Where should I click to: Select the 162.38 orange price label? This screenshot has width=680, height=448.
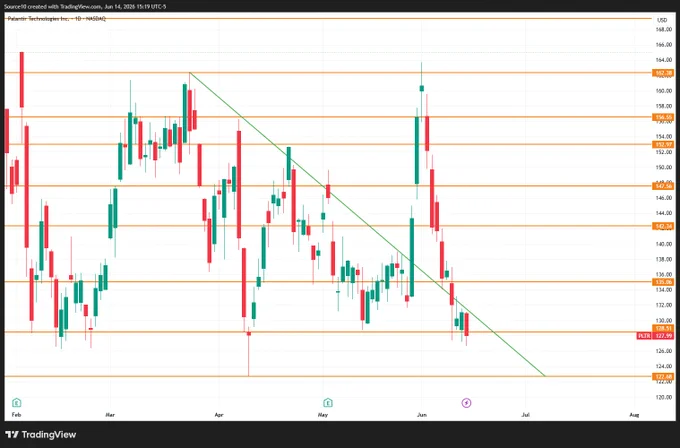663,73
